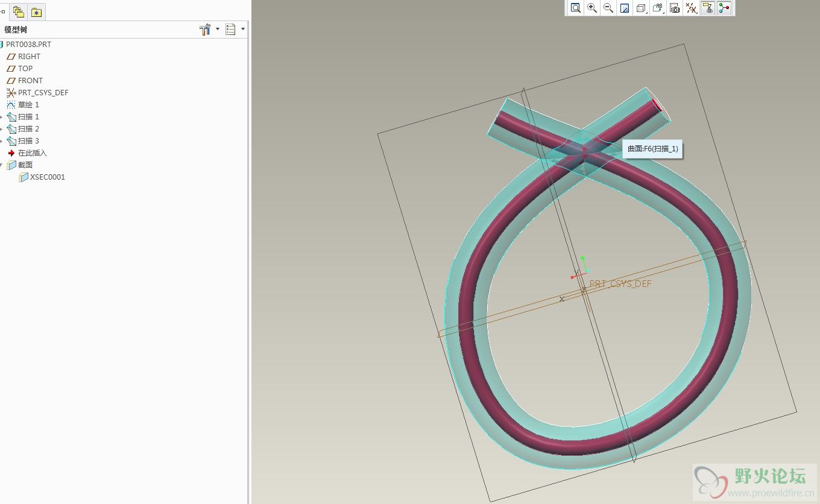Select the FRONT datum plane

pos(30,81)
